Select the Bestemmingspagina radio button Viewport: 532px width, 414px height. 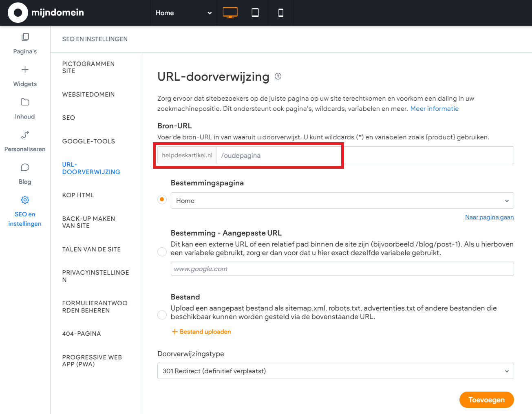click(x=162, y=200)
